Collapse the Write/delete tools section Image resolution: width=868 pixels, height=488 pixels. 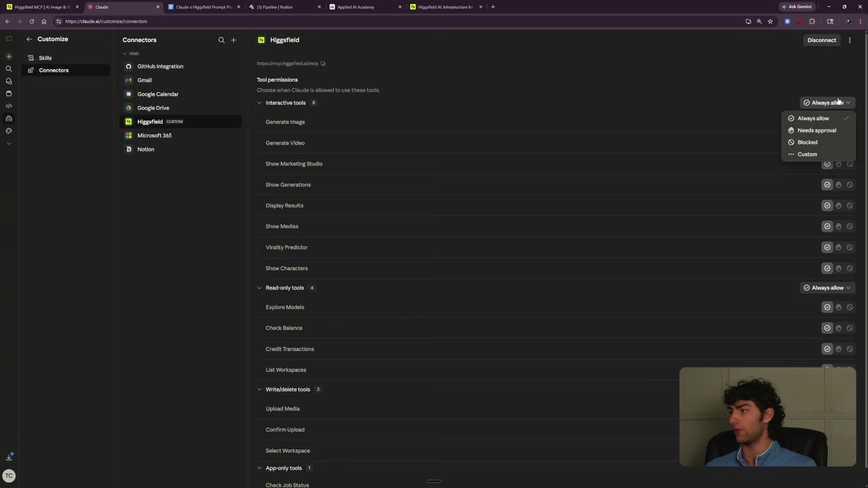click(259, 390)
